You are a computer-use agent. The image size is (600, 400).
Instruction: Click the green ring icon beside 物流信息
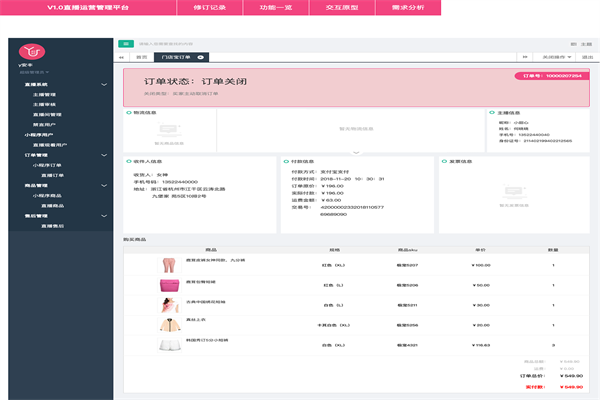tap(129, 113)
